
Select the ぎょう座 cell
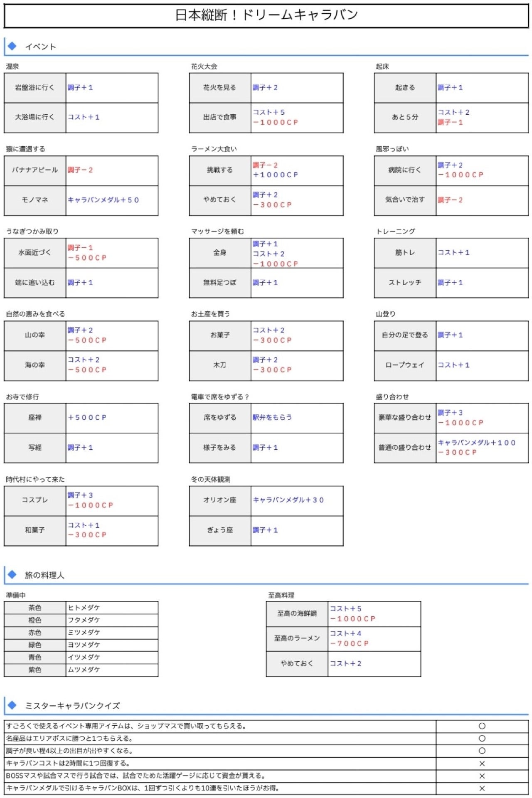pyautogui.click(x=220, y=530)
